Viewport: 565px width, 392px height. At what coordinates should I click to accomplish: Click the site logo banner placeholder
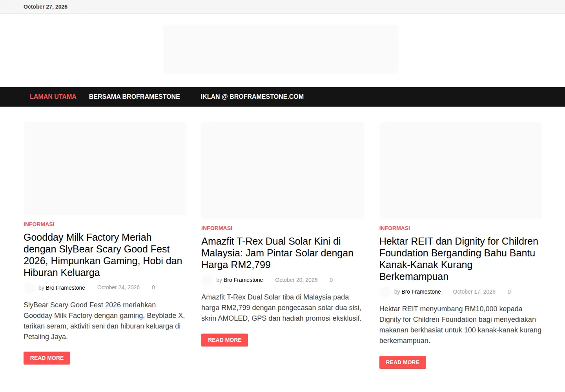click(281, 49)
